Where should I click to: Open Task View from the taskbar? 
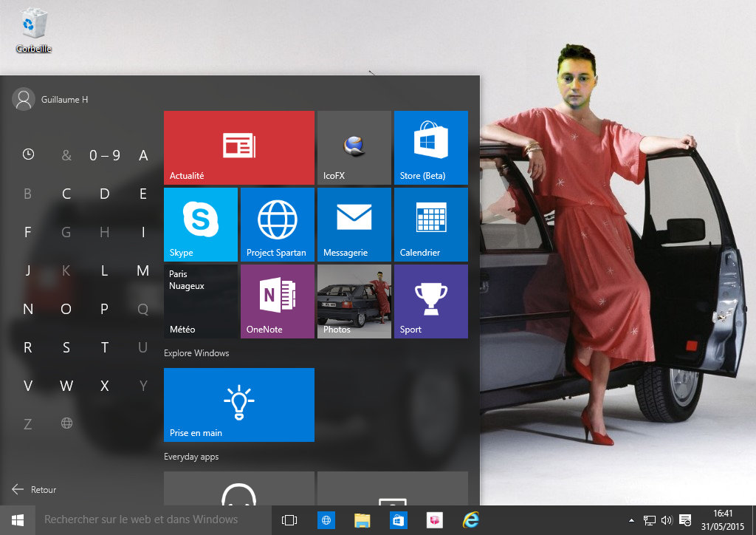point(289,520)
